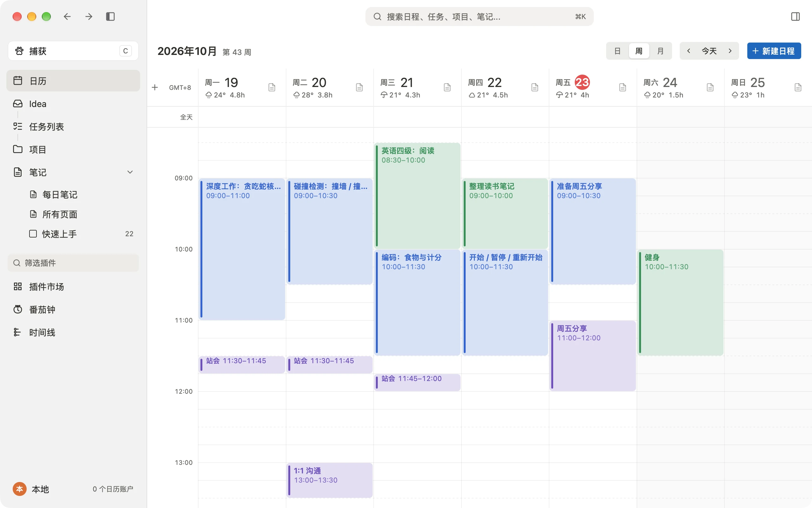The height and width of the screenshot is (508, 812).
Task: Select the 周五 23 today header
Action: pos(573,82)
